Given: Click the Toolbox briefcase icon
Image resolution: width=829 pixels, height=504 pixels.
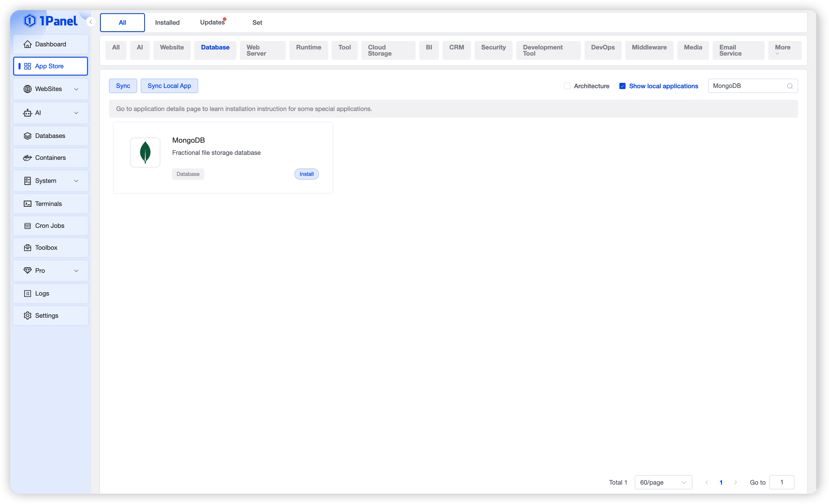Looking at the screenshot, I should [28, 248].
